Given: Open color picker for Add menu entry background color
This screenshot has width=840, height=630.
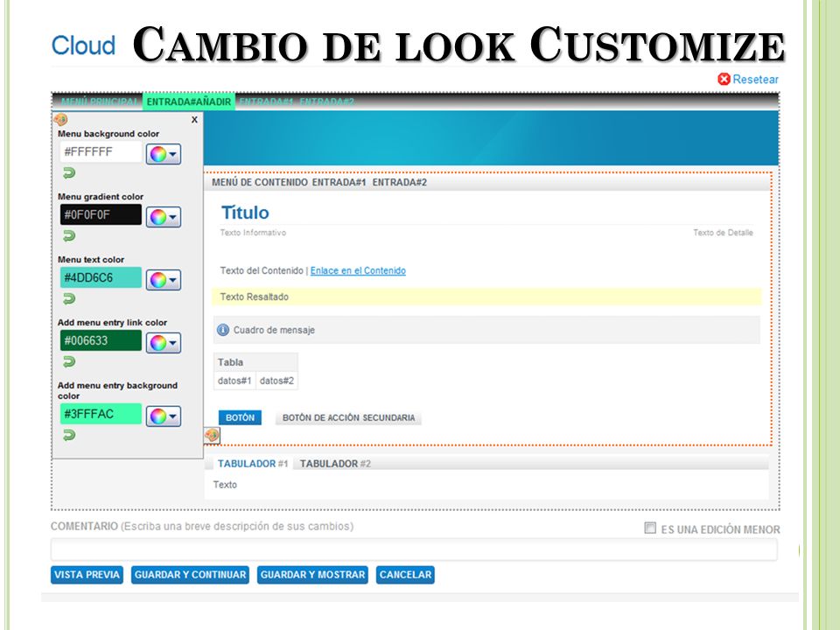Looking at the screenshot, I should pyautogui.click(x=164, y=416).
